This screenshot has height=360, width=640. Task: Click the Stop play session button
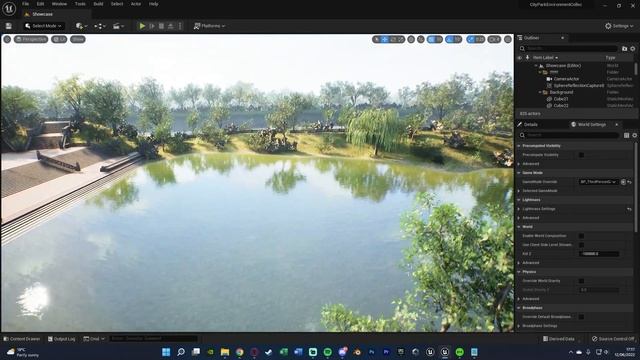coord(161,26)
